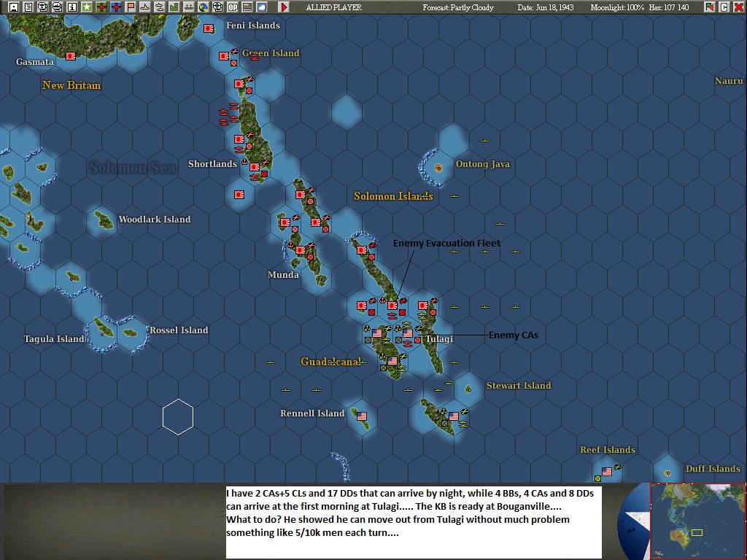Screen dimensions: 747x560
Task: Click the 'Hex: 107 140' readout
Action: (668, 7)
